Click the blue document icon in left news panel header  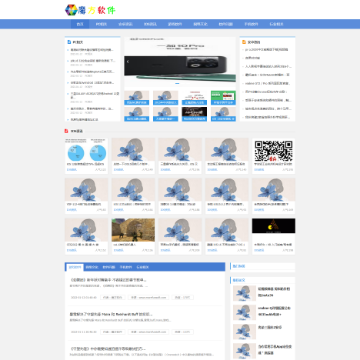(69, 42)
